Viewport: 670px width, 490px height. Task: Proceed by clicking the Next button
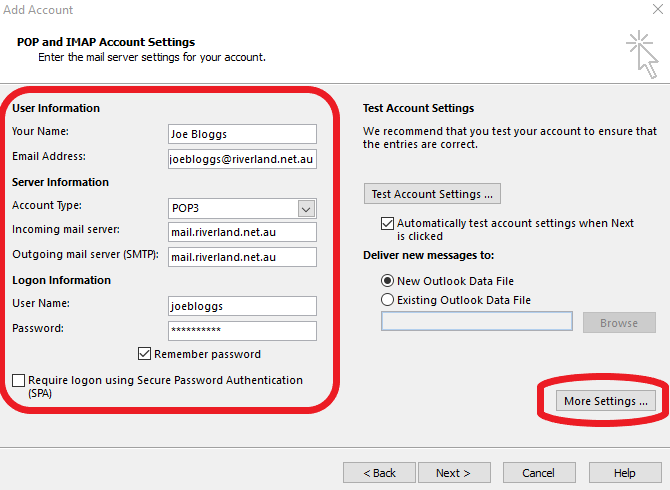(451, 473)
